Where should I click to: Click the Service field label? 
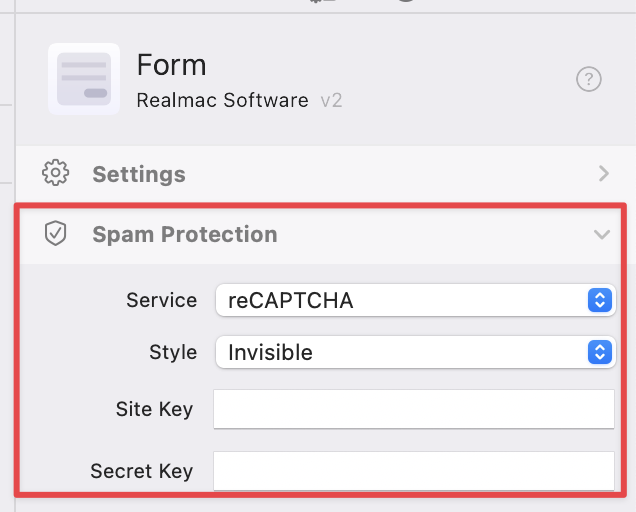pyautogui.click(x=161, y=299)
